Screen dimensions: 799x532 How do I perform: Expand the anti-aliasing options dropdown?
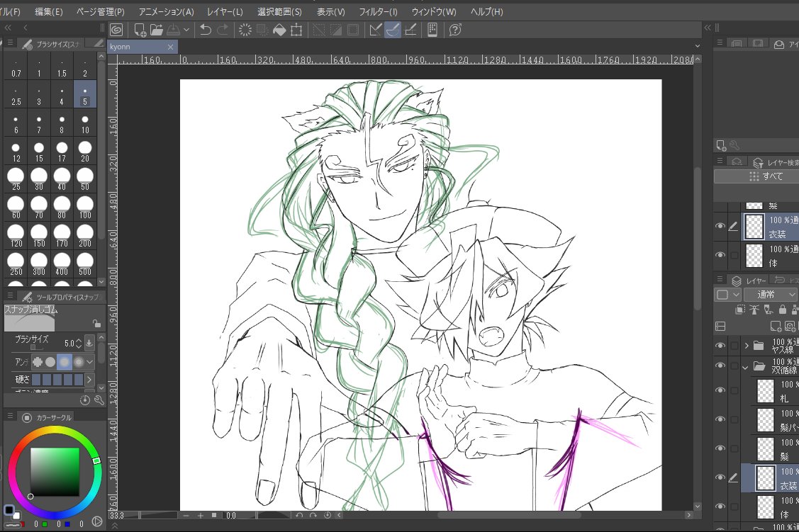point(90,362)
